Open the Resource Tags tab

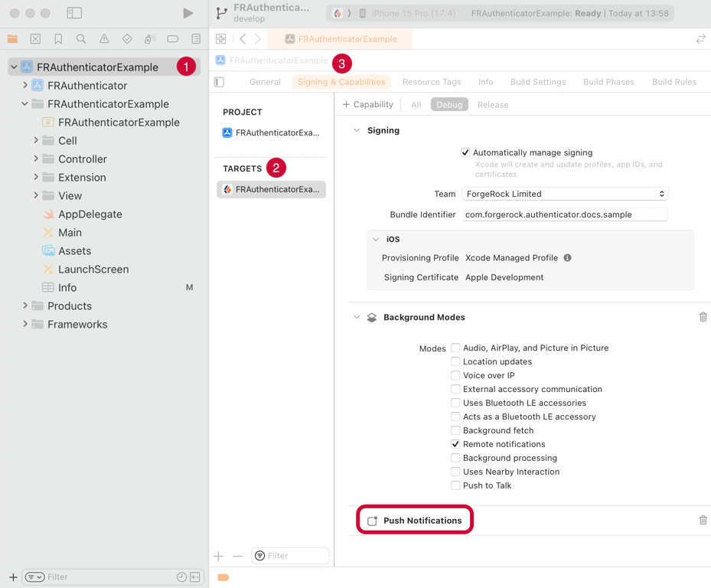(432, 81)
